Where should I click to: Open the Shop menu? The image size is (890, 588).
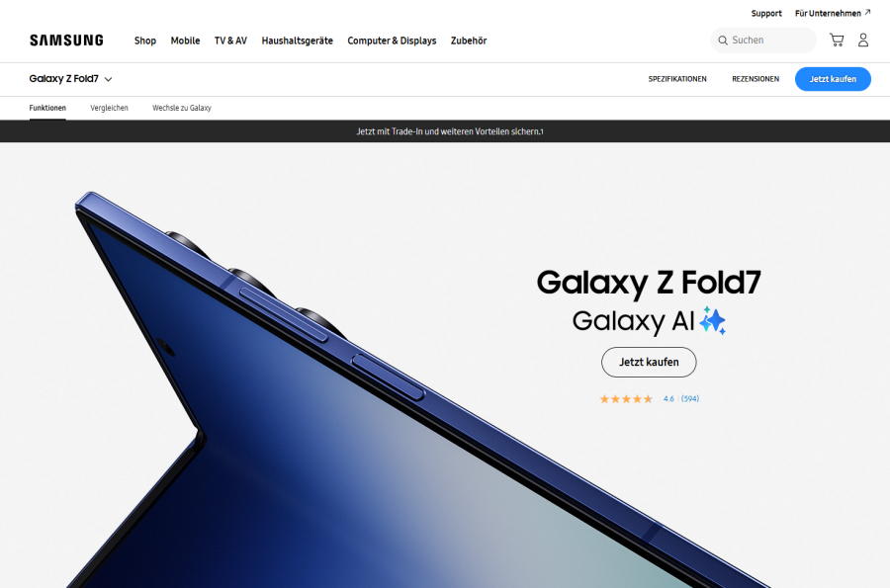point(145,41)
